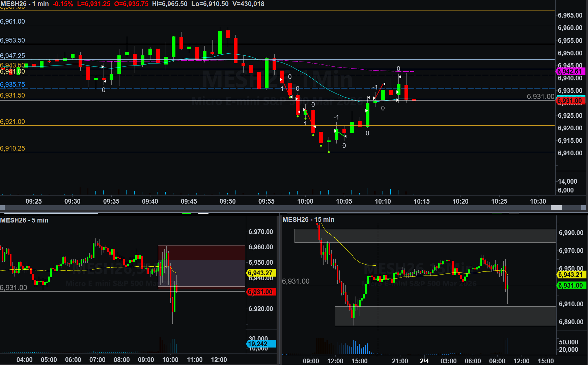
Task: Click blue 19,242 volume tag
Action: tap(260, 344)
